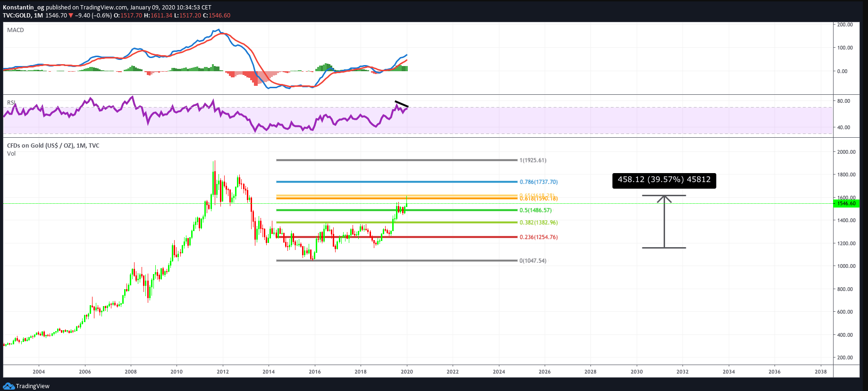Image resolution: width=868 pixels, height=391 pixels.
Task: Click the TradingView cloud logo icon
Action: pos(8,386)
